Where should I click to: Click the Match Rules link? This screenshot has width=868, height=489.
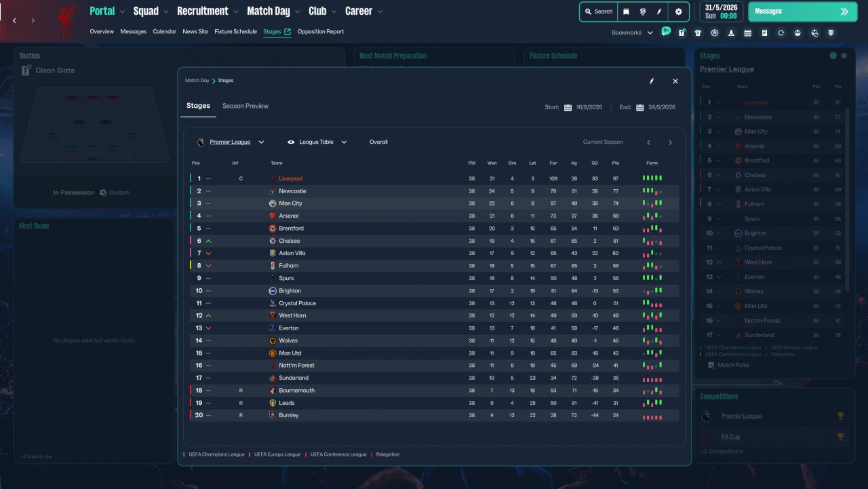732,365
